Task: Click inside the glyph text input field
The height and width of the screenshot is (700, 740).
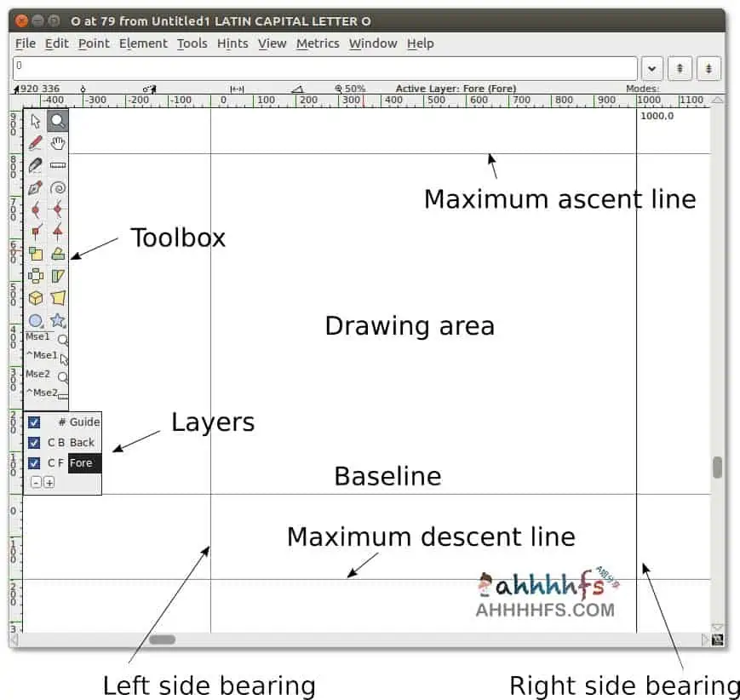Action: pyautogui.click(x=324, y=68)
